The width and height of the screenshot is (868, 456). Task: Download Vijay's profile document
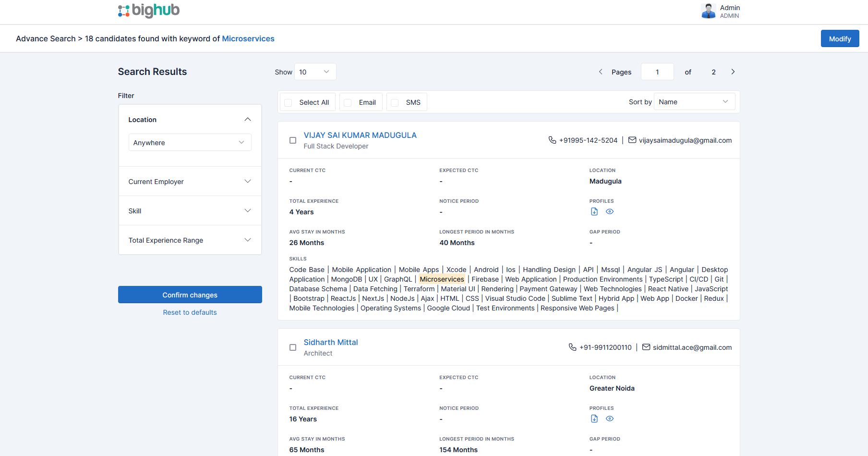point(594,211)
